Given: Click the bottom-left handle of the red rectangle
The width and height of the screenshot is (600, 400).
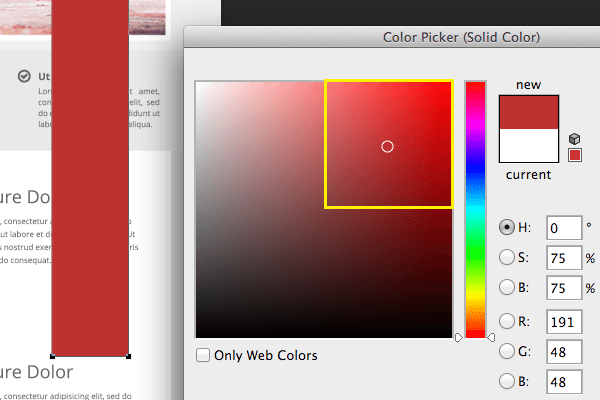Looking at the screenshot, I should (52, 356).
